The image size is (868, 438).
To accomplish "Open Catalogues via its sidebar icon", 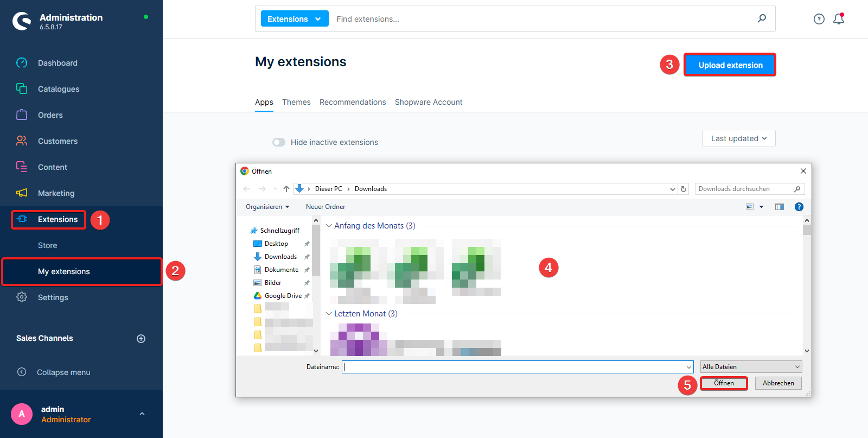I will (22, 88).
